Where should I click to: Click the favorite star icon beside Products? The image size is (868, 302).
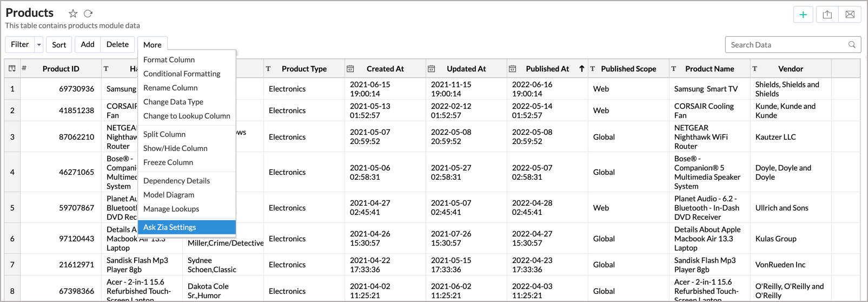73,14
